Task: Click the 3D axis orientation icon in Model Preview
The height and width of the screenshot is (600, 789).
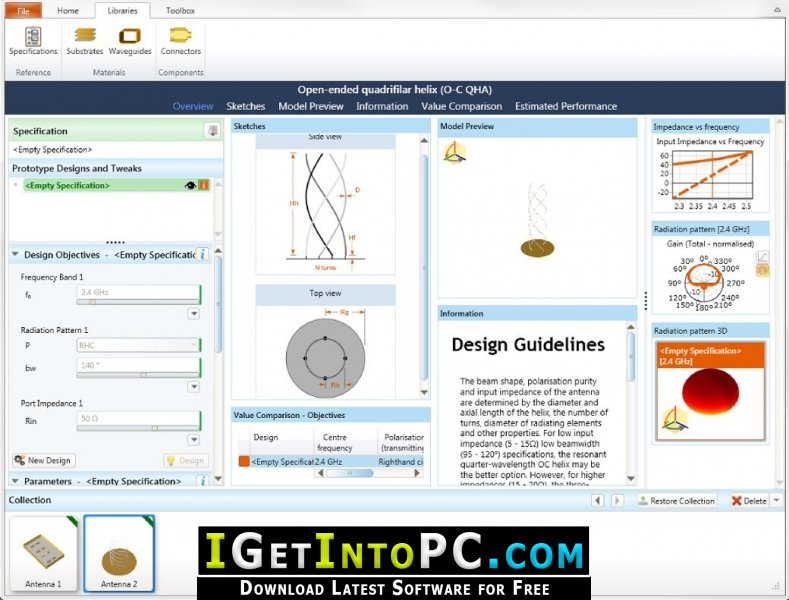Action: point(454,153)
